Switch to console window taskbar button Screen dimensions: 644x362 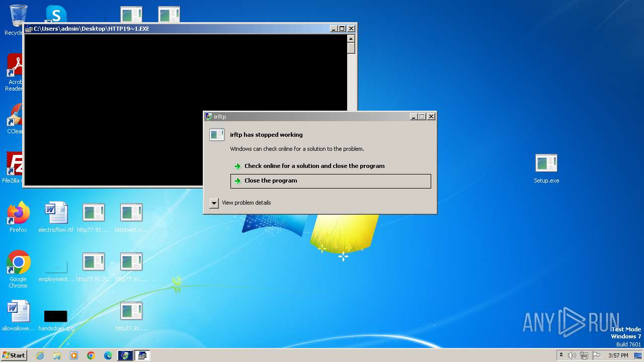point(142,355)
